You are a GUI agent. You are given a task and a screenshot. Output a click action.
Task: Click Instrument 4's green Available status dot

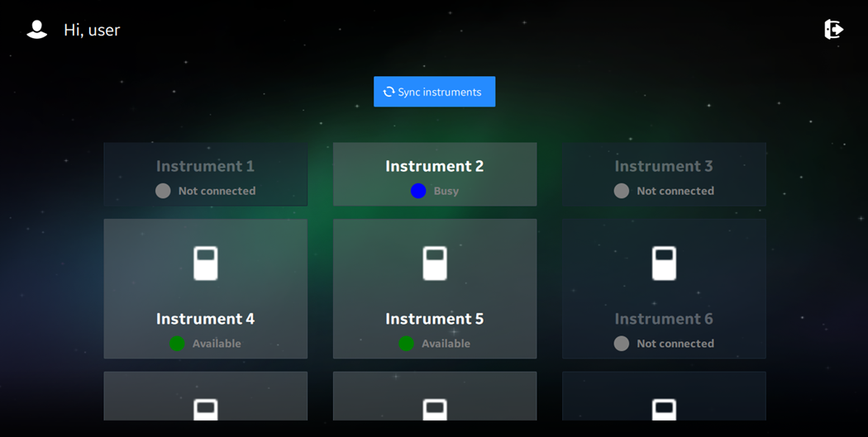click(x=177, y=344)
